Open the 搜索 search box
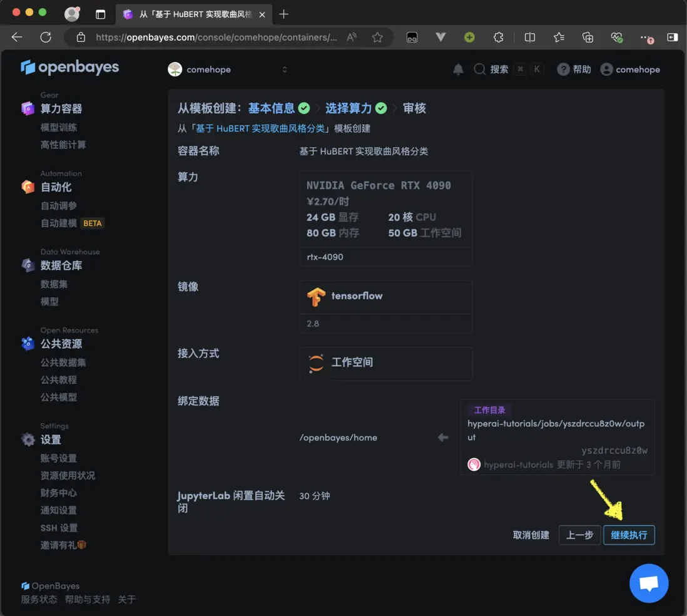687x616 pixels. click(x=508, y=69)
